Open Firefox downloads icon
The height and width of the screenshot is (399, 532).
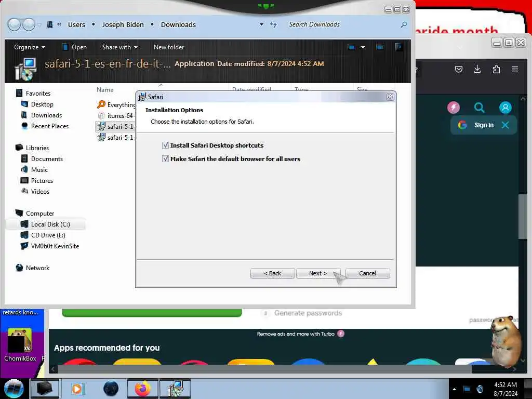(x=477, y=69)
